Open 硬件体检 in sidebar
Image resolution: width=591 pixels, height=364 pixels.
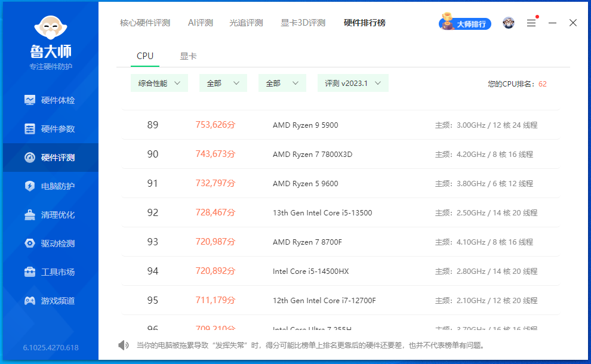[51, 100]
